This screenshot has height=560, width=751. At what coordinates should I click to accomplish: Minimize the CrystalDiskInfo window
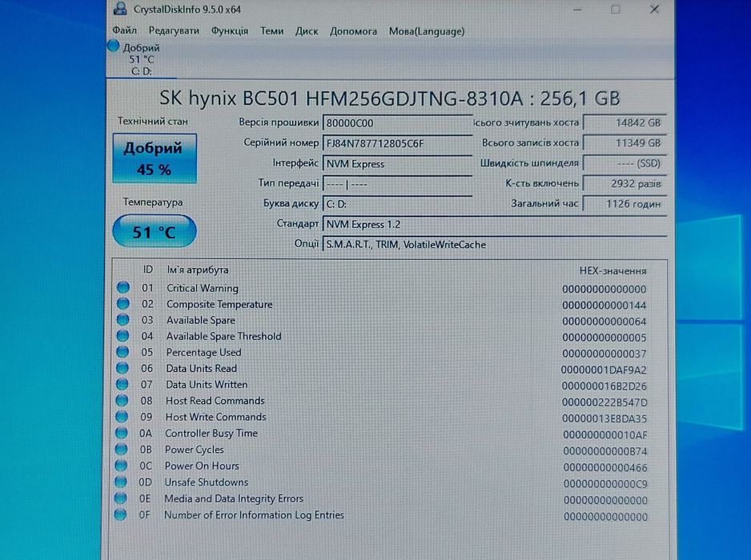tap(577, 9)
